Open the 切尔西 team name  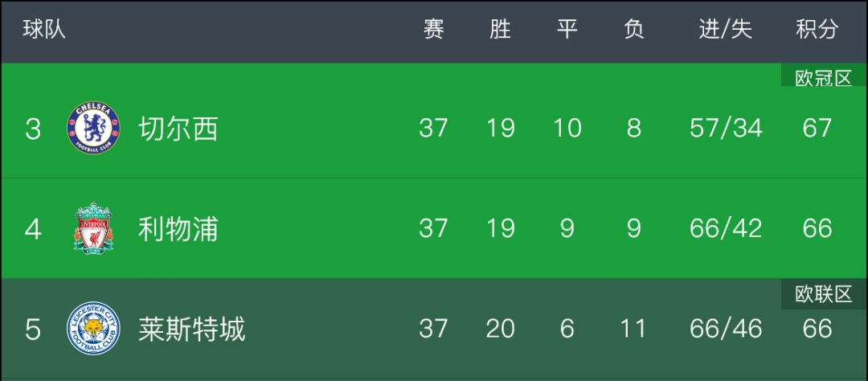click(x=178, y=129)
